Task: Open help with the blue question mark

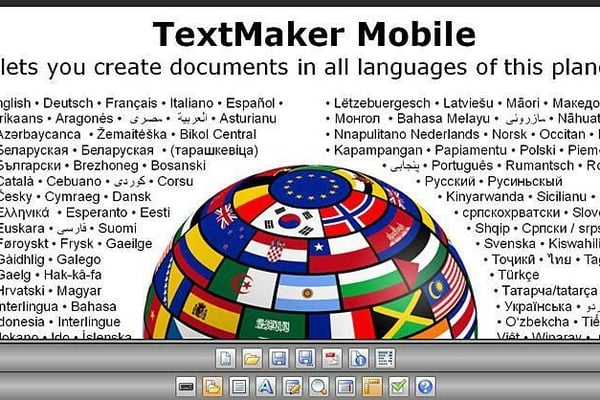Action: click(425, 385)
